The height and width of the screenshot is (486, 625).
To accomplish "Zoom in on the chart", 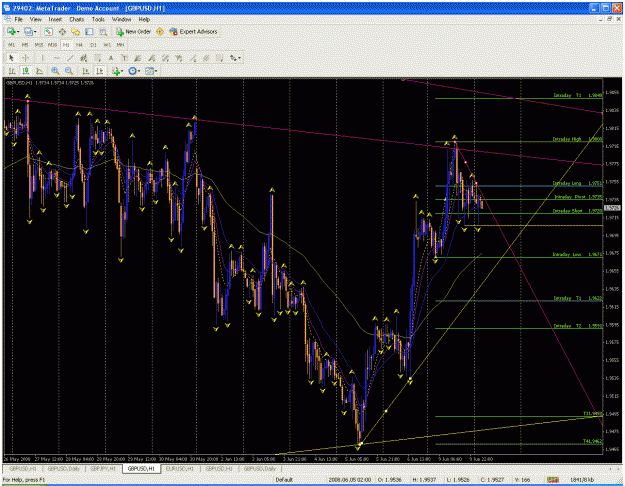I will (x=55, y=71).
